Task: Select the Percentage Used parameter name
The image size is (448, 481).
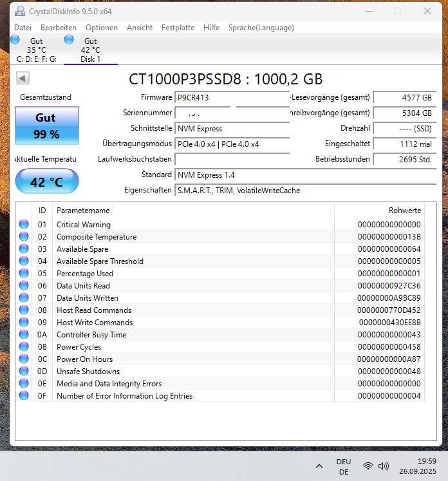Action: tap(85, 274)
